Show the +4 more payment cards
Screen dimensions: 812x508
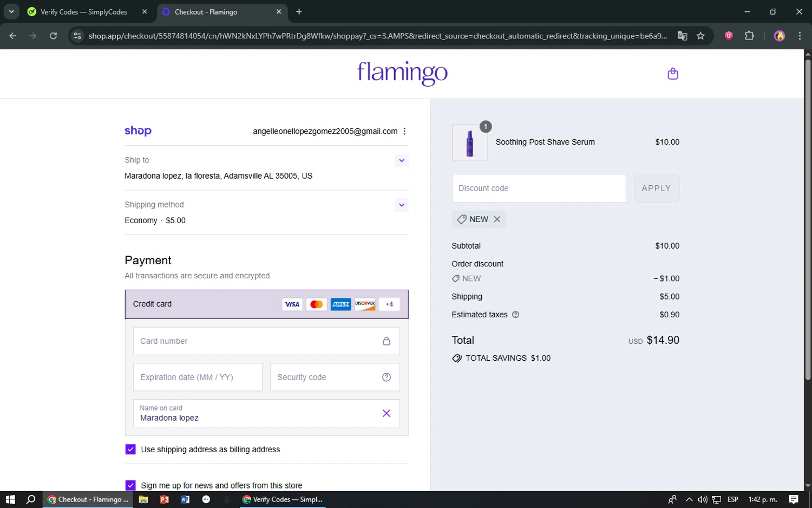pyautogui.click(x=389, y=304)
